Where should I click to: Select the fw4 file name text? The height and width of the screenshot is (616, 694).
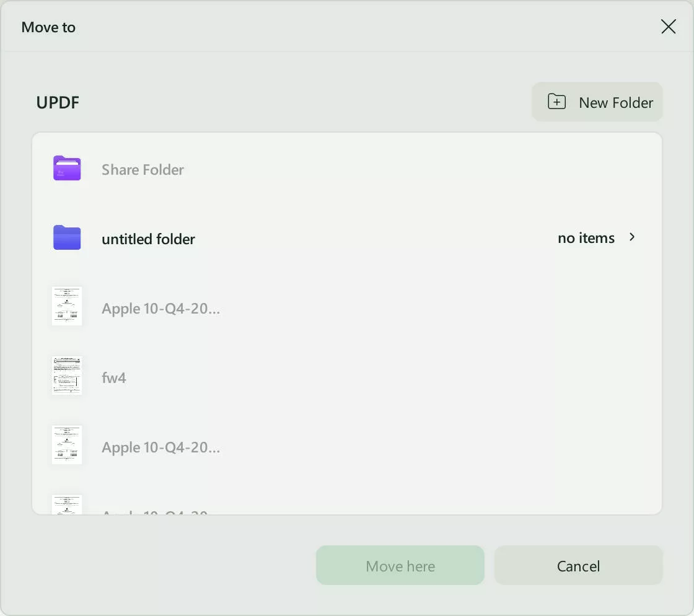pos(114,377)
